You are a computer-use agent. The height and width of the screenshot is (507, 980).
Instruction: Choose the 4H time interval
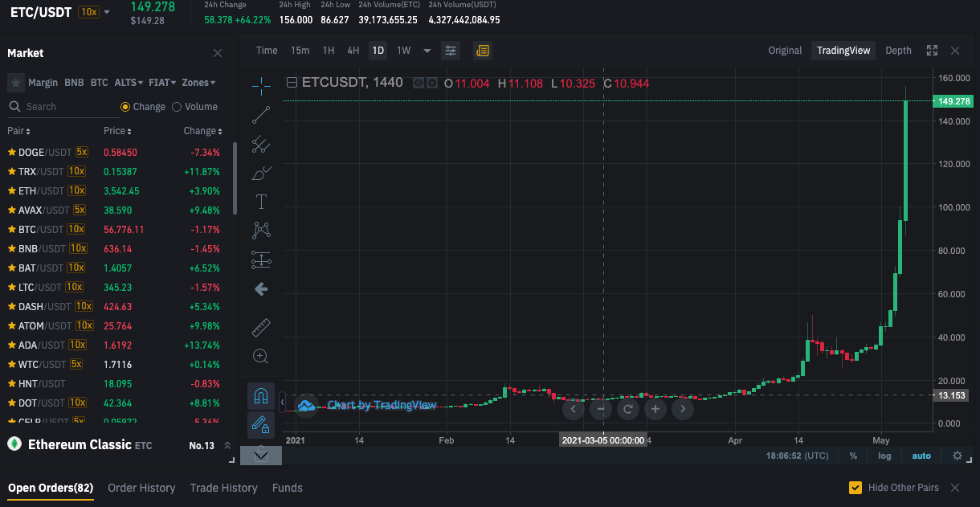(x=353, y=51)
